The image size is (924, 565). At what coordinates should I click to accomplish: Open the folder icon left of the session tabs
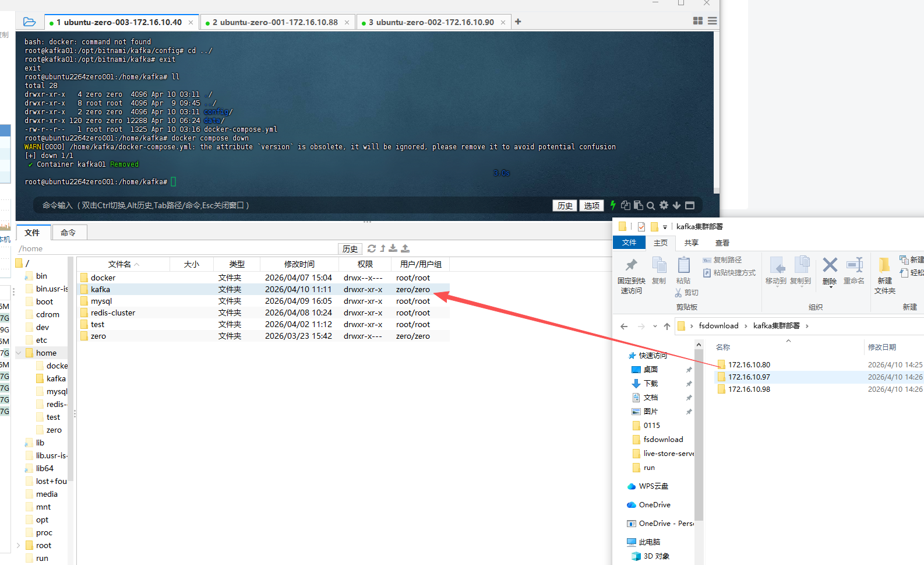(29, 22)
